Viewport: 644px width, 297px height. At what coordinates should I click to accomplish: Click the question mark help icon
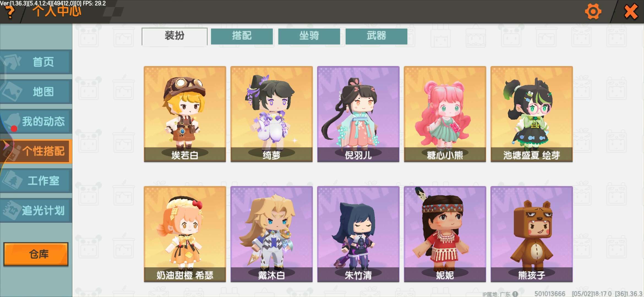(10, 12)
